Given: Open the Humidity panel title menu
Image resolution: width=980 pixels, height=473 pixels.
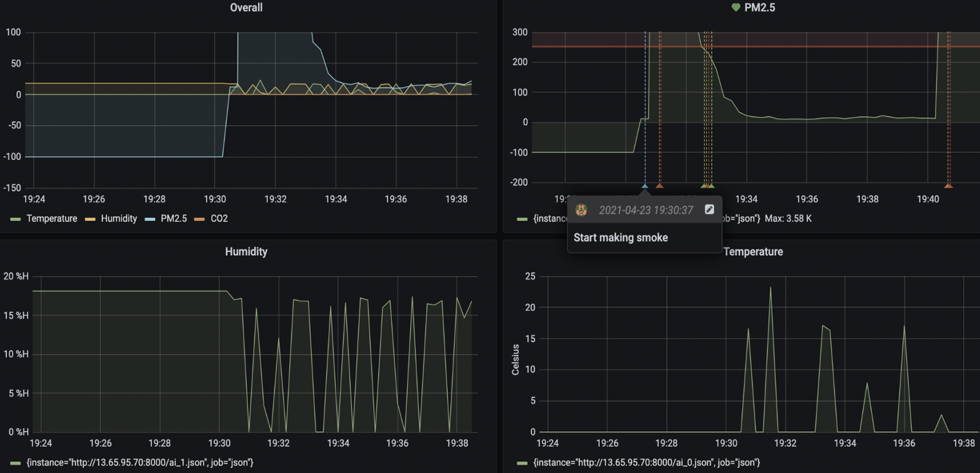Looking at the screenshot, I should click(246, 252).
